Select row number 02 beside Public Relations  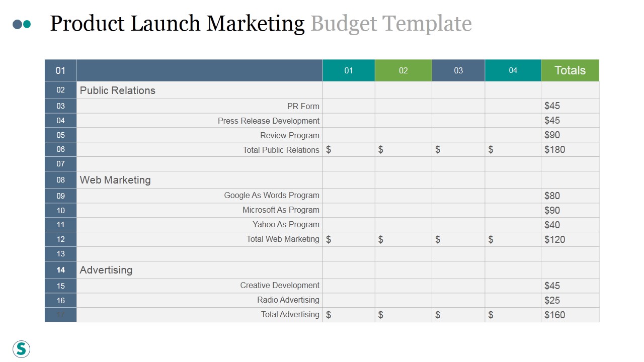60,90
